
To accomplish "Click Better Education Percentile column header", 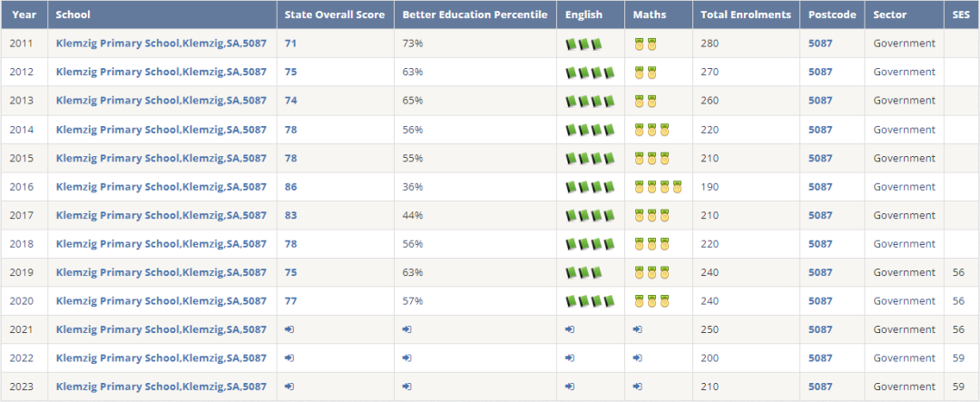I will [475, 15].
